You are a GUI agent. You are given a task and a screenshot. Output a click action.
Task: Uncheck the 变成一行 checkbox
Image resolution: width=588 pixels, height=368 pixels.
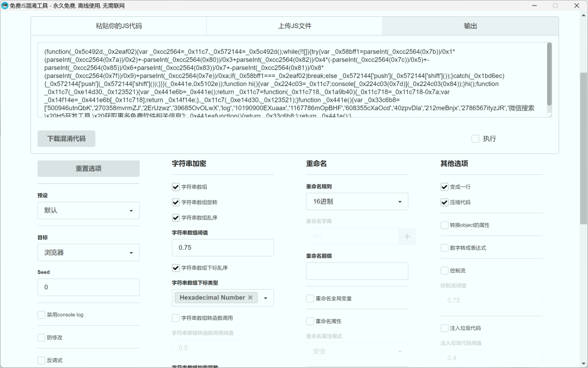(x=444, y=187)
